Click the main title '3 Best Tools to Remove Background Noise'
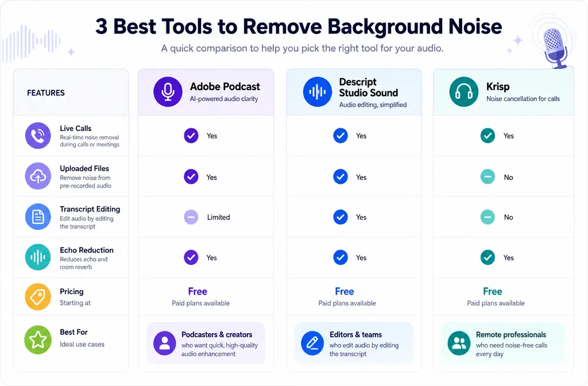This screenshot has height=386, width=588. (x=299, y=26)
